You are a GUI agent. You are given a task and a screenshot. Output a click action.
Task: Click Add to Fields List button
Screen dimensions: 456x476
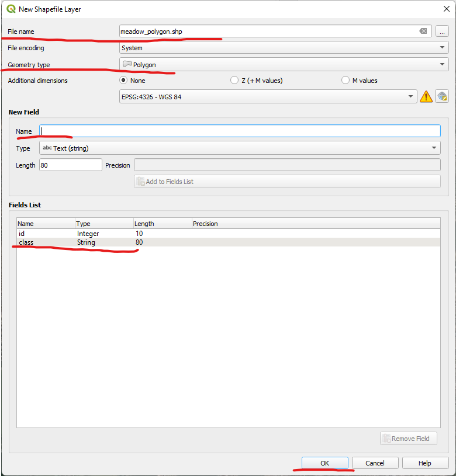tap(287, 181)
